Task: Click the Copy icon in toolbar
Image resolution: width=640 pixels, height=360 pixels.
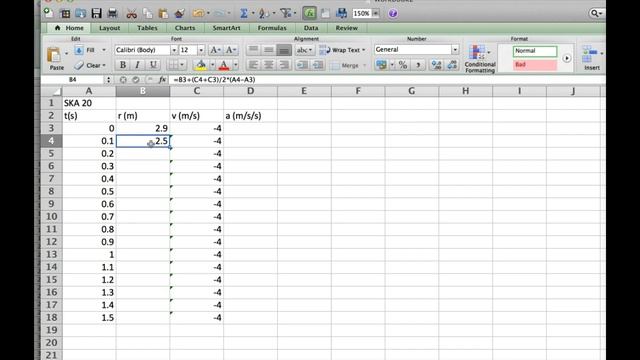Action: click(x=147, y=13)
